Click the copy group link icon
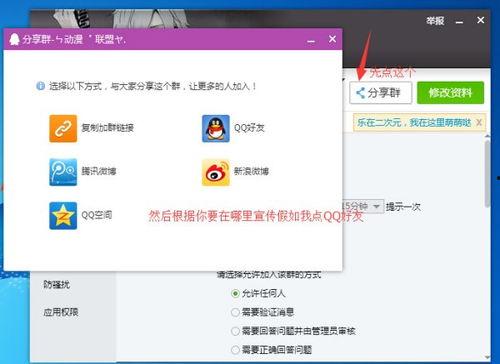This screenshot has height=364, width=500. click(63, 129)
